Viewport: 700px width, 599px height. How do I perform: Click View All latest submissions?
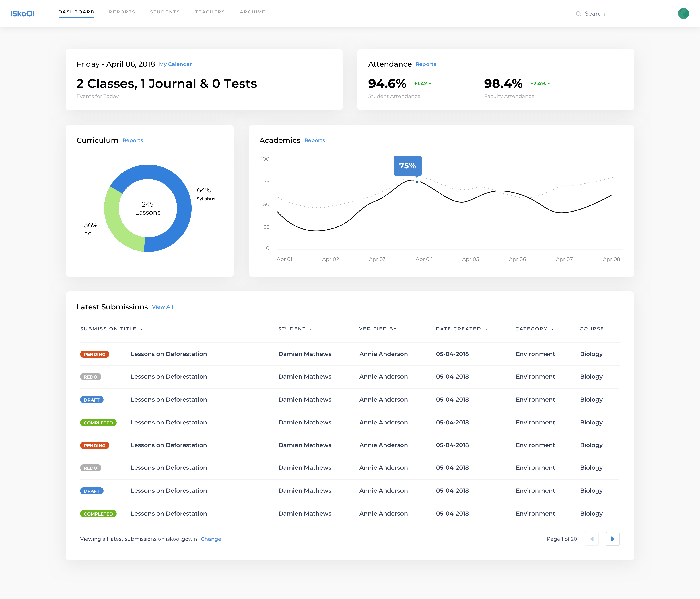[x=162, y=307]
